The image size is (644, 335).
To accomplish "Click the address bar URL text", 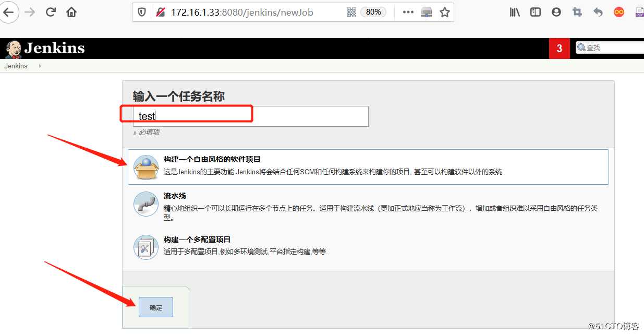I will click(x=242, y=12).
